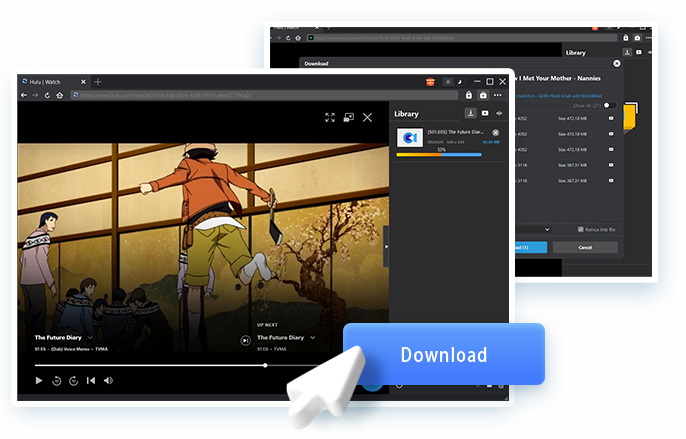Rewind 10 seconds in the player
The width and height of the screenshot is (686, 439).
pos(56,381)
